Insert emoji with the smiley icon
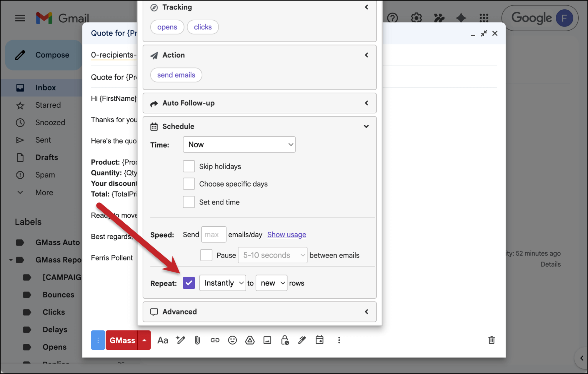The width and height of the screenshot is (588, 374). coord(232,340)
